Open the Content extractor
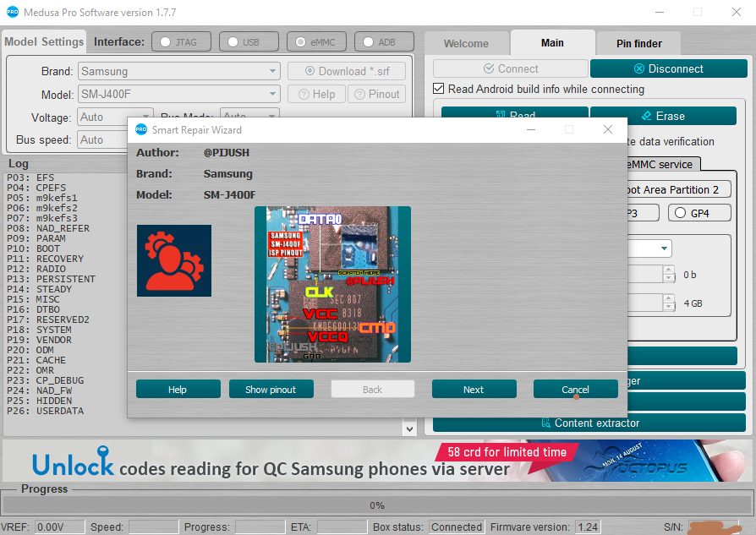This screenshot has width=756, height=535. (589, 423)
